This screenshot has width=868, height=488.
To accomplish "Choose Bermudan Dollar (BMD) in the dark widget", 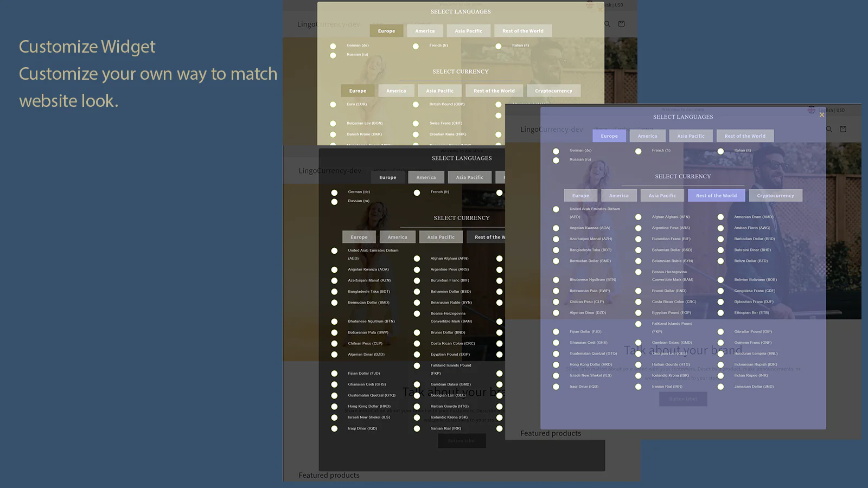I will [x=334, y=303].
